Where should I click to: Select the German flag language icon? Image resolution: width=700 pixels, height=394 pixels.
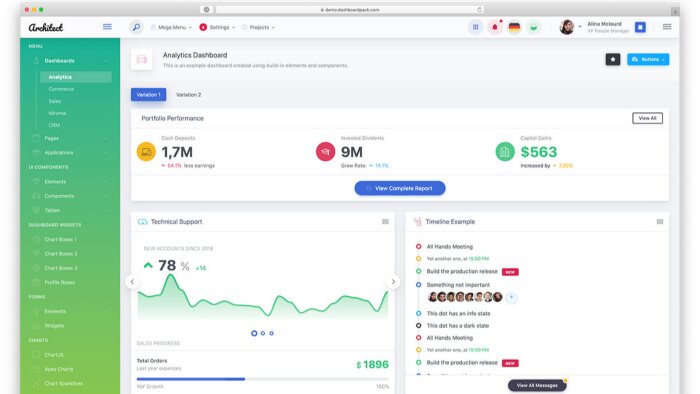coord(514,27)
